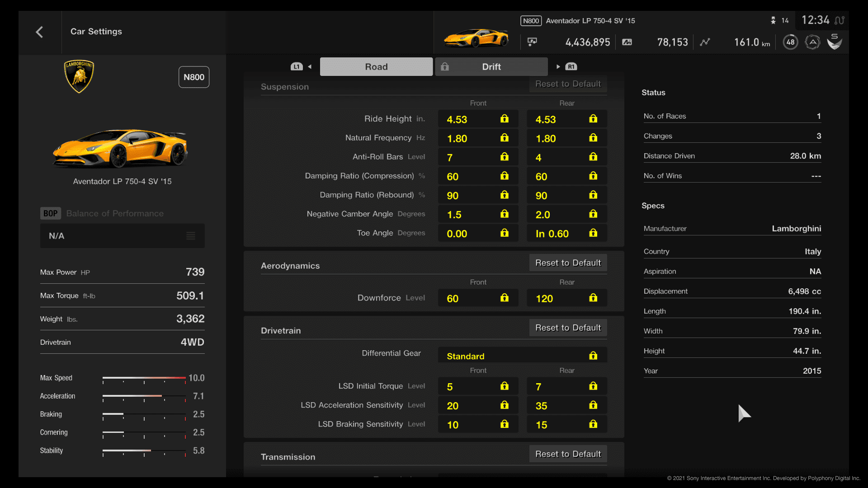Click Reset to Default for Suspension
Screen dimensions: 868x488
point(567,84)
